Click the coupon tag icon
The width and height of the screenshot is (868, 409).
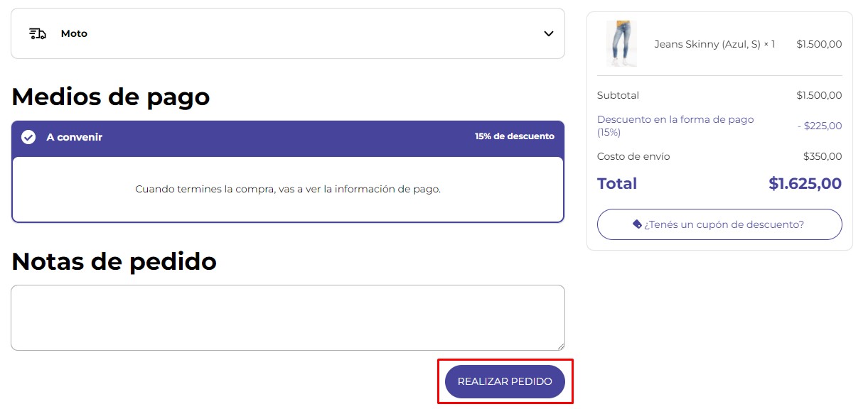coord(637,224)
